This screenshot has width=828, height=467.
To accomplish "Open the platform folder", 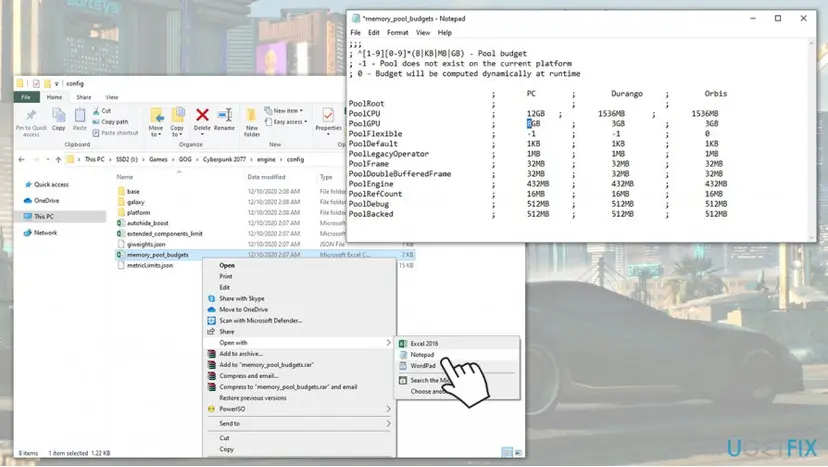I will (138, 212).
